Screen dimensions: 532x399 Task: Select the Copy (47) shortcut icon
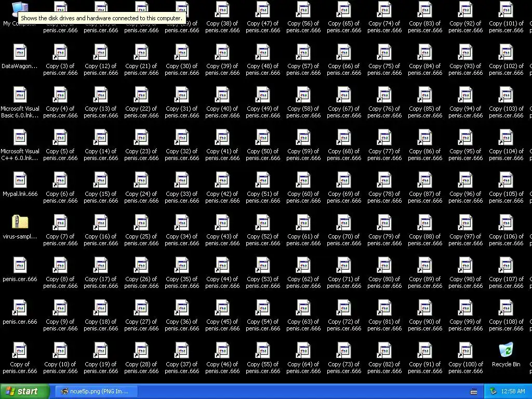click(263, 10)
